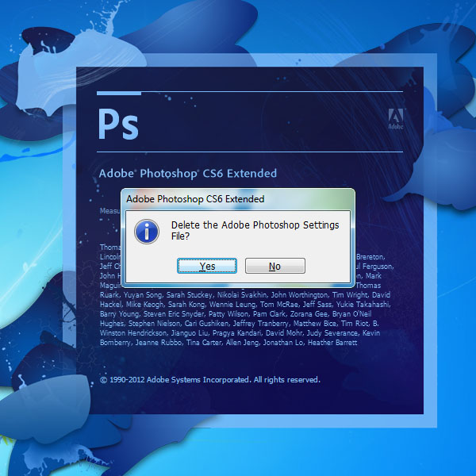The image size is (476, 476).
Task: Click the dialog title 'Adobe Photoshop CS6 Extended'
Action: tap(195, 199)
